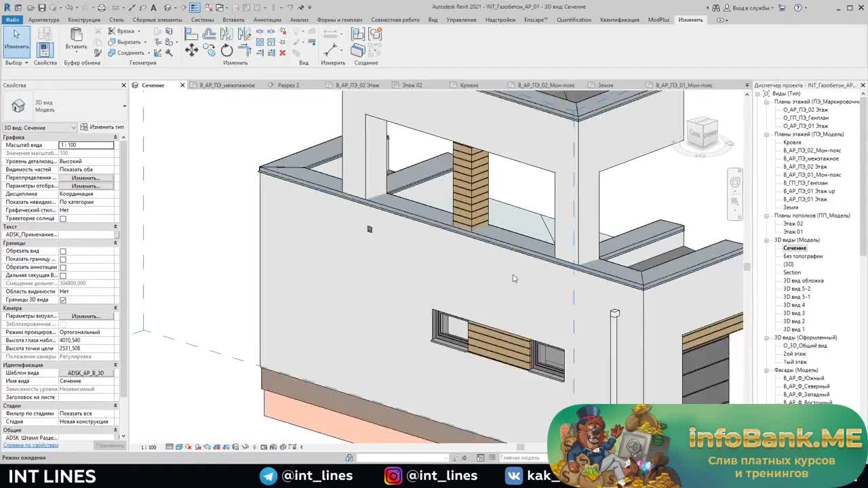Click the Изменить тип button
Viewport: 868px width, 488px height.
tap(102, 127)
